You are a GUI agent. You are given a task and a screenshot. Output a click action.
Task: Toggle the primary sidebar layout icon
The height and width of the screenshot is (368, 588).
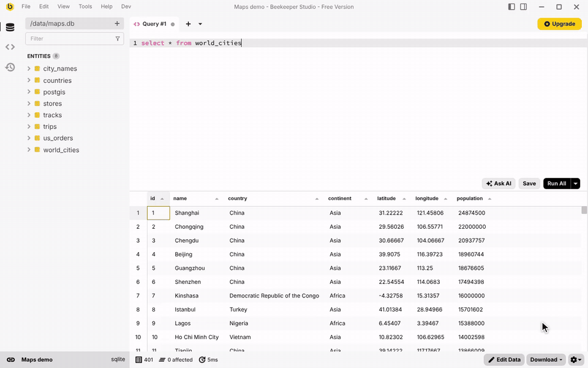coord(511,7)
